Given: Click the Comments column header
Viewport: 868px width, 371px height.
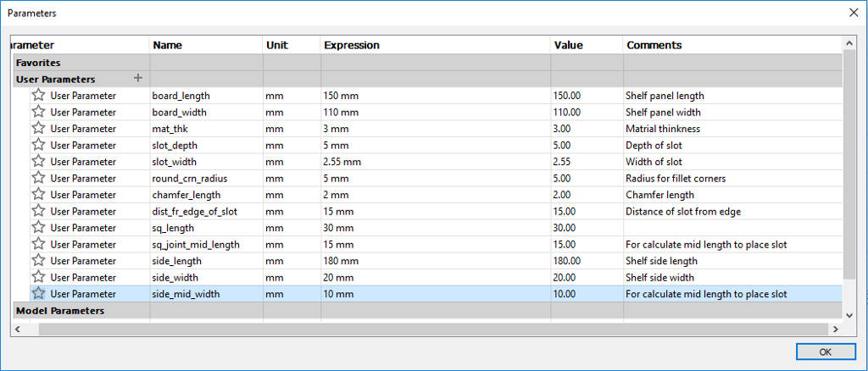Looking at the screenshot, I should point(733,46).
